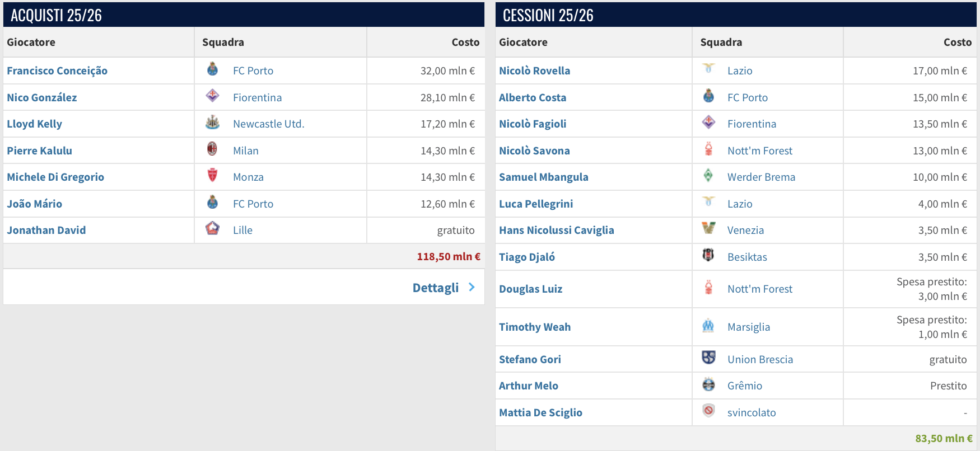The height and width of the screenshot is (451, 980).
Task: Expand acquisitions with the Dettagli chevron arrow
Action: click(472, 287)
